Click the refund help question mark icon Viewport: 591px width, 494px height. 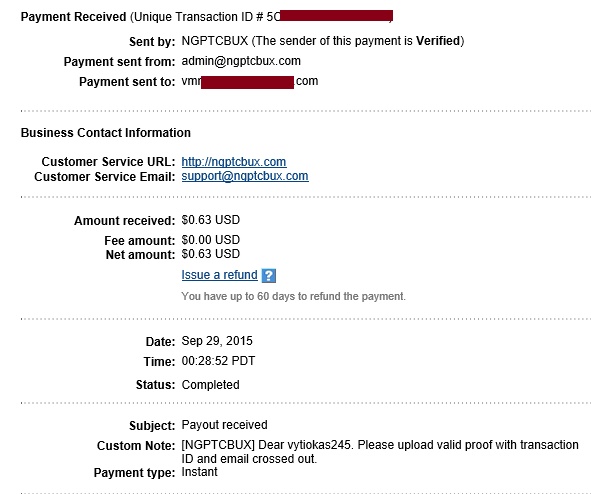(269, 275)
